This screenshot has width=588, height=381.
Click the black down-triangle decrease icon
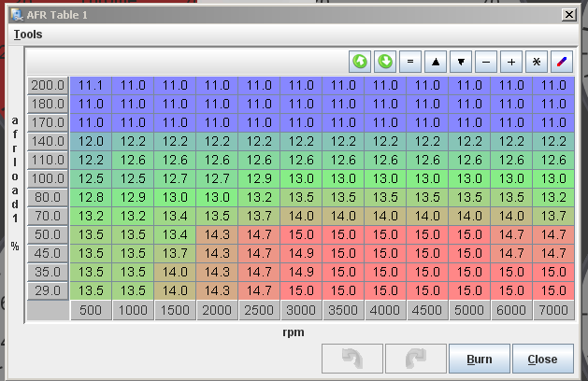461,62
